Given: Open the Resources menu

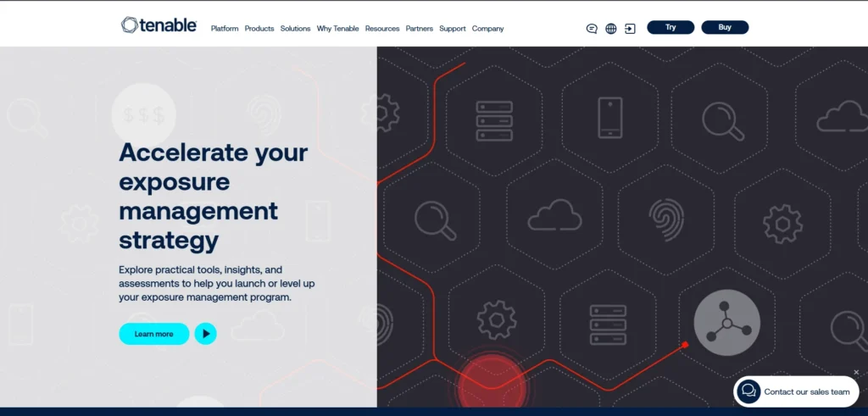Looking at the screenshot, I should [x=382, y=29].
